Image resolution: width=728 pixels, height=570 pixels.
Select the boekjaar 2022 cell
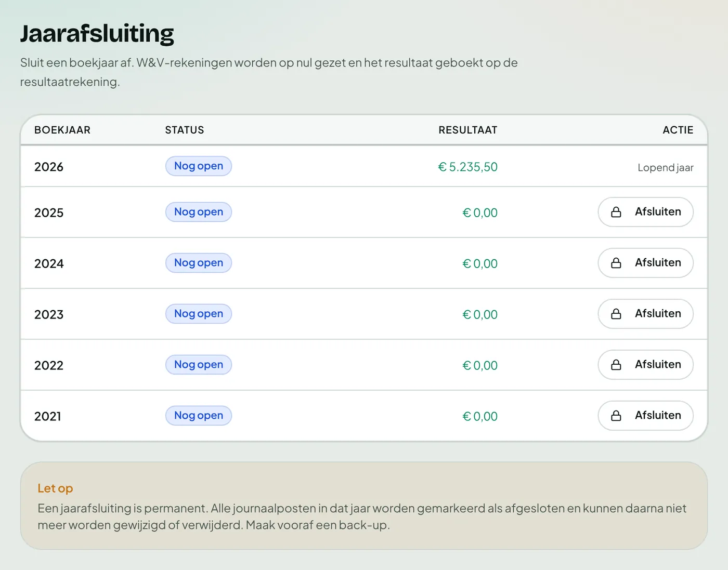(49, 365)
